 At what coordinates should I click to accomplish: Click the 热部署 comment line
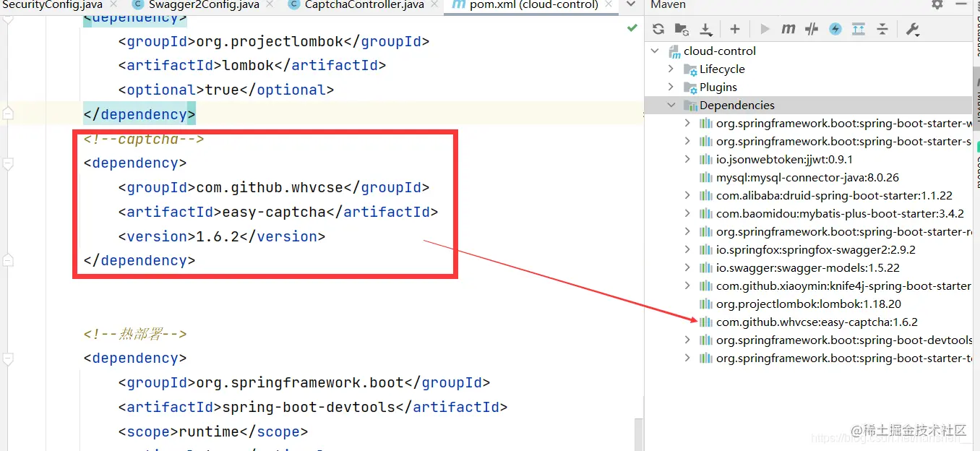click(135, 334)
